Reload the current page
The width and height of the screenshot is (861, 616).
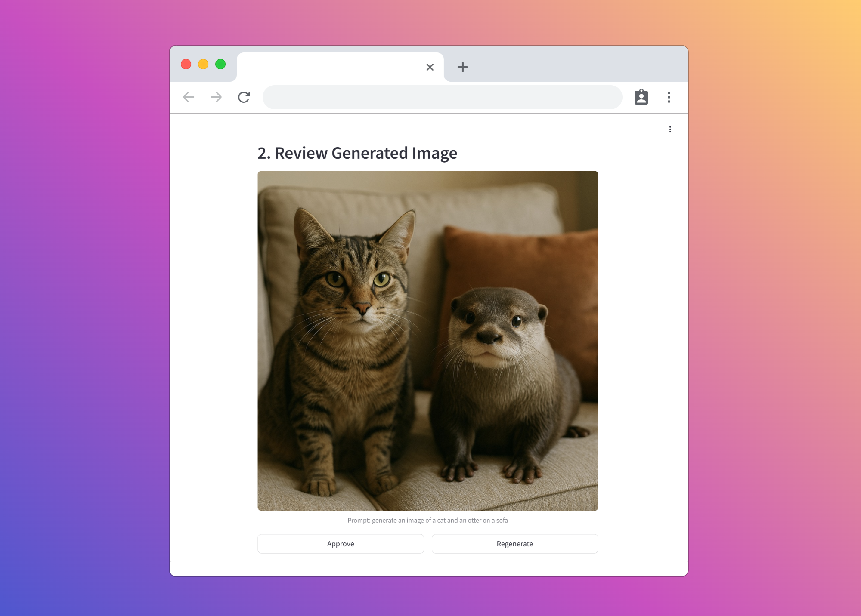244,97
